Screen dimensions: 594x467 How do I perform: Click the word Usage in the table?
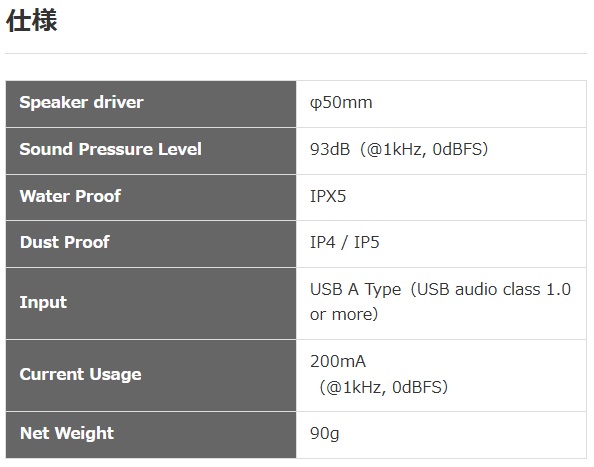pyautogui.click(x=116, y=375)
